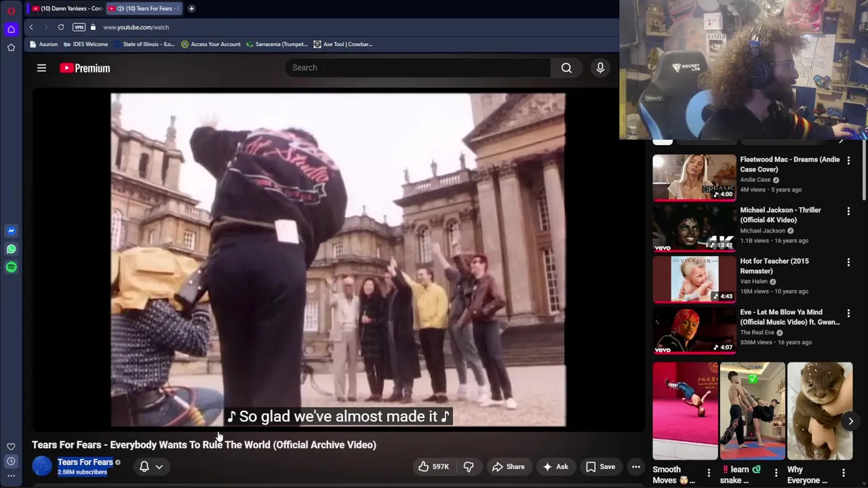The width and height of the screenshot is (868, 488).
Task: Open the Ask AI button
Action: tap(555, 466)
